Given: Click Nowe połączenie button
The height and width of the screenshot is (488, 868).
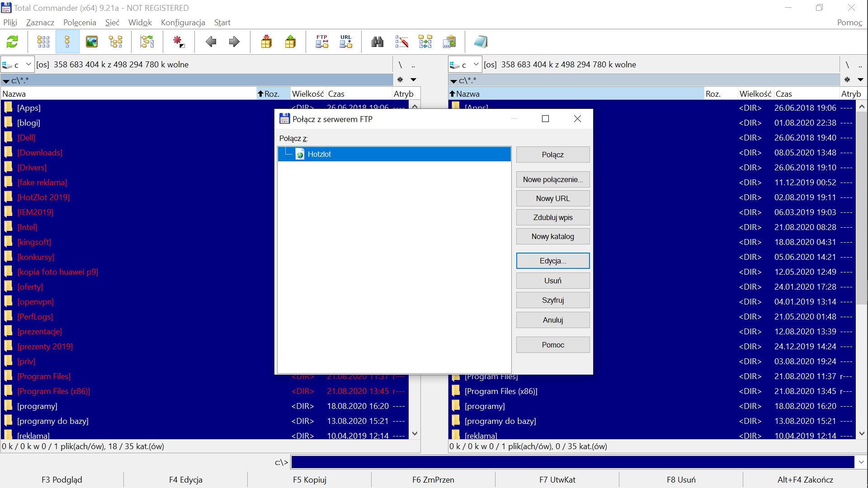Looking at the screenshot, I should [553, 179].
